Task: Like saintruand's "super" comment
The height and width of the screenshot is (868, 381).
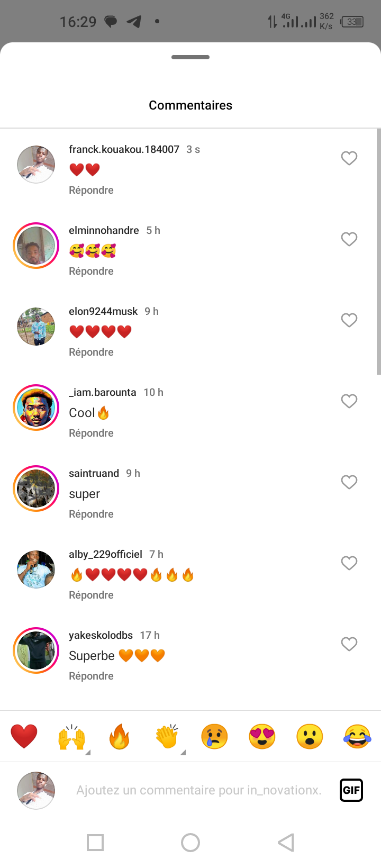Action: coord(349,482)
